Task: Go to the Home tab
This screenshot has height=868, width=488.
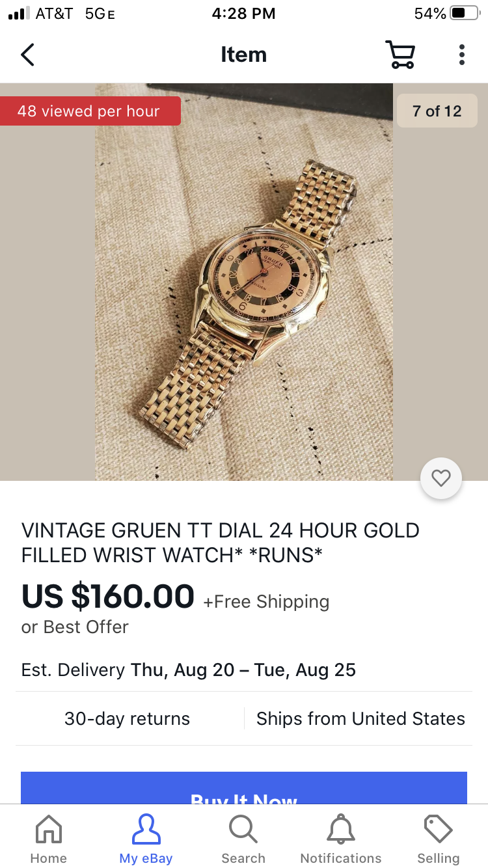Action: tap(48, 839)
